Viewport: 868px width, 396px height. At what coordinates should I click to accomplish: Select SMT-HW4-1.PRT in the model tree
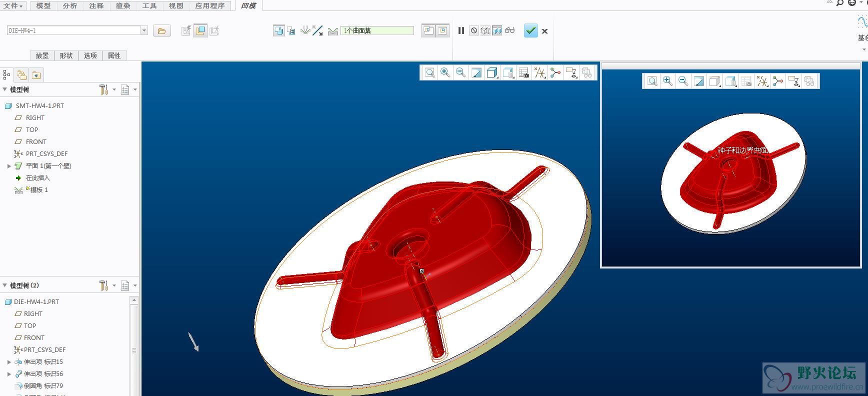[40, 105]
